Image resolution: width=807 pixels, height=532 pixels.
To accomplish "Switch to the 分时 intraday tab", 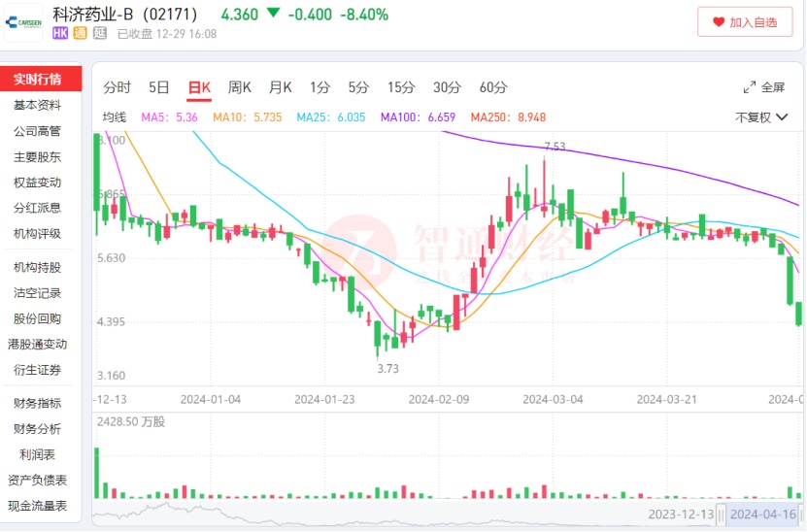I will (117, 87).
